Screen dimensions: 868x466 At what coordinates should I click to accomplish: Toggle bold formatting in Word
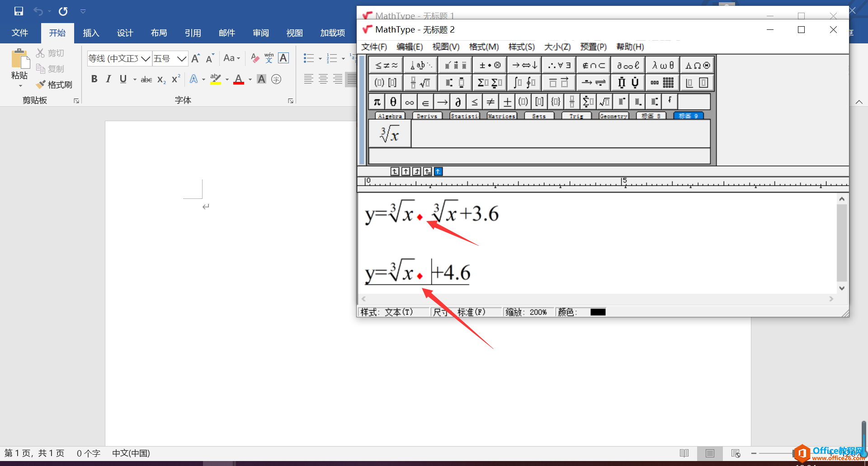[94, 79]
